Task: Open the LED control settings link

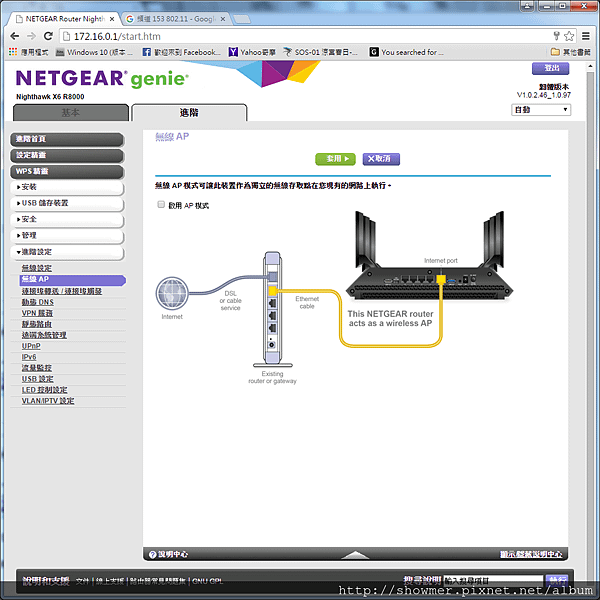Action: [x=44, y=390]
